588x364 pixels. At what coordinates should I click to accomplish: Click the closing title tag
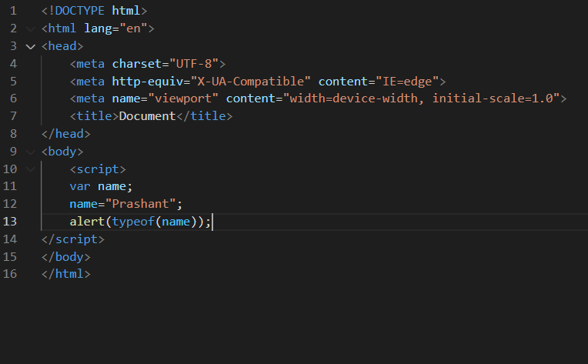(x=205, y=116)
